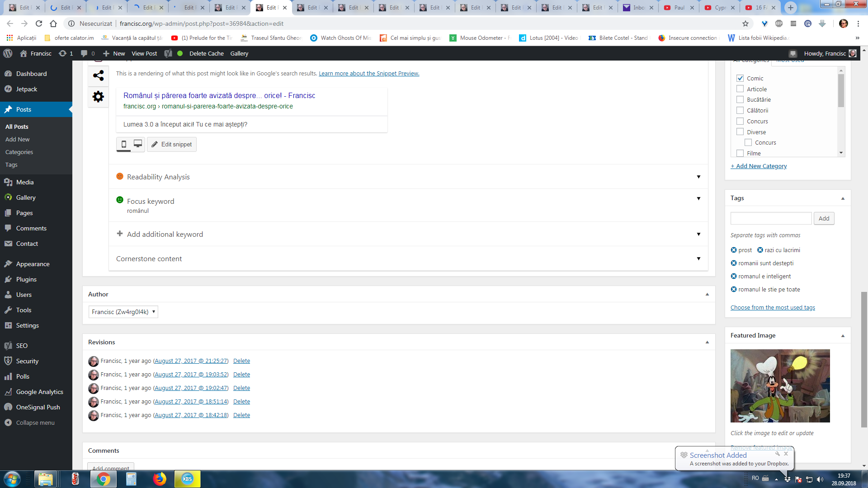
Task: Click the Edit snippet button
Action: pyautogui.click(x=172, y=144)
